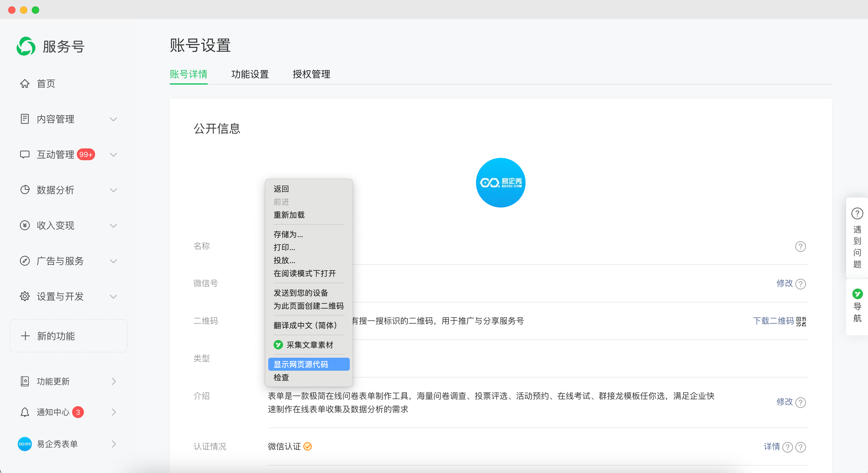Viewport: 868px width, 473px height.
Task: Click 修改 link in 微信号 row
Action: [x=784, y=283]
